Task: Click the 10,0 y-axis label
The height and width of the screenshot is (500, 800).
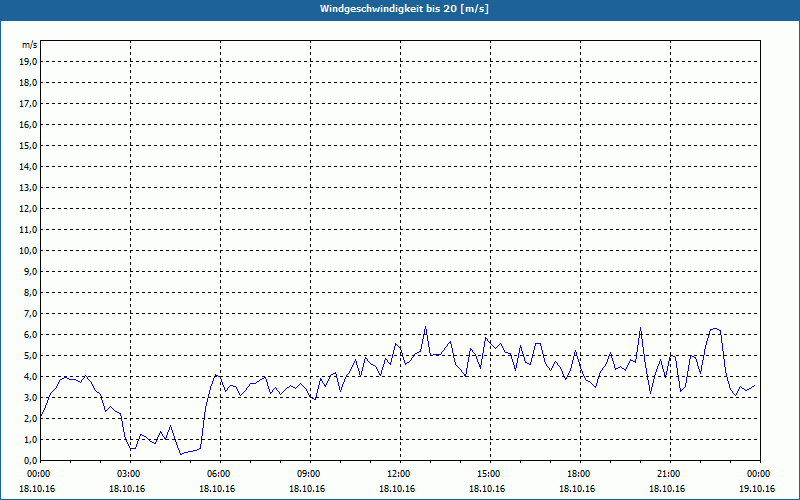Action: [28, 251]
